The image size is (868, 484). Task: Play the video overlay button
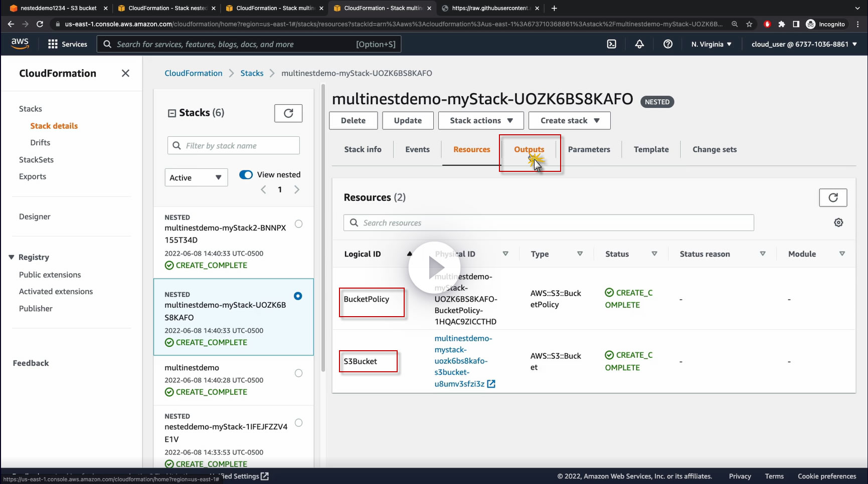(434, 268)
